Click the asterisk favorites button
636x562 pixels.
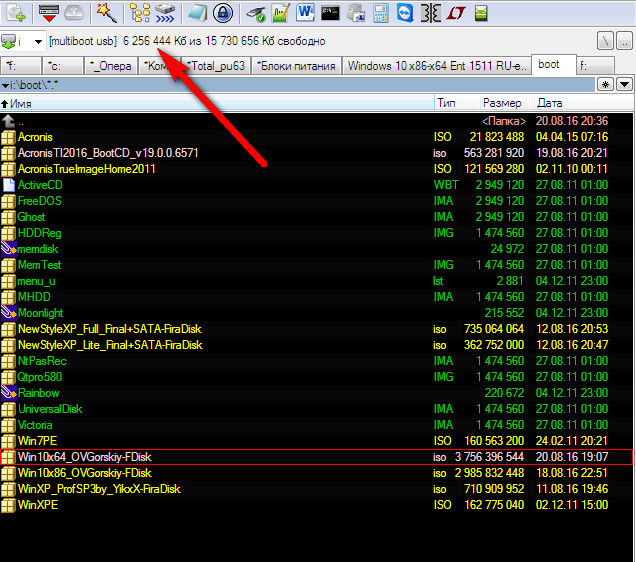pos(605,84)
